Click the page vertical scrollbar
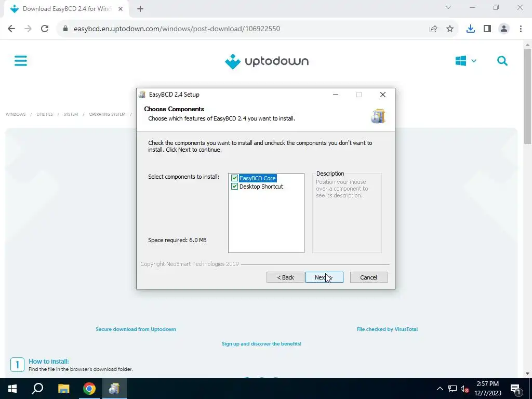The width and height of the screenshot is (532, 399). (527, 96)
